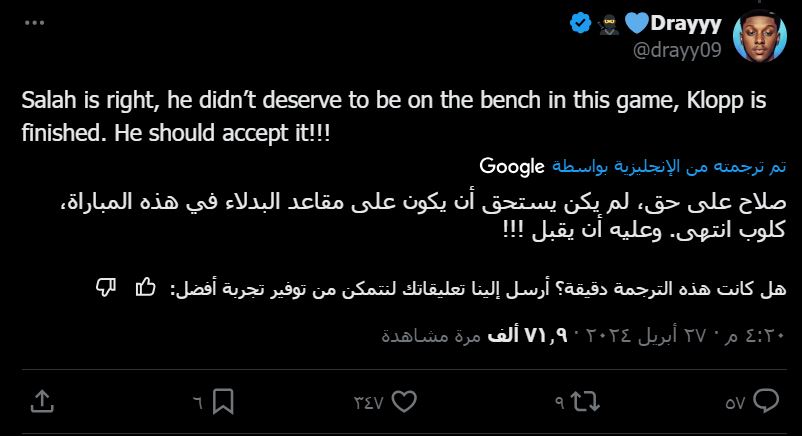Like the post with heart icon
Screen dimensions: 802x436
click(404, 402)
